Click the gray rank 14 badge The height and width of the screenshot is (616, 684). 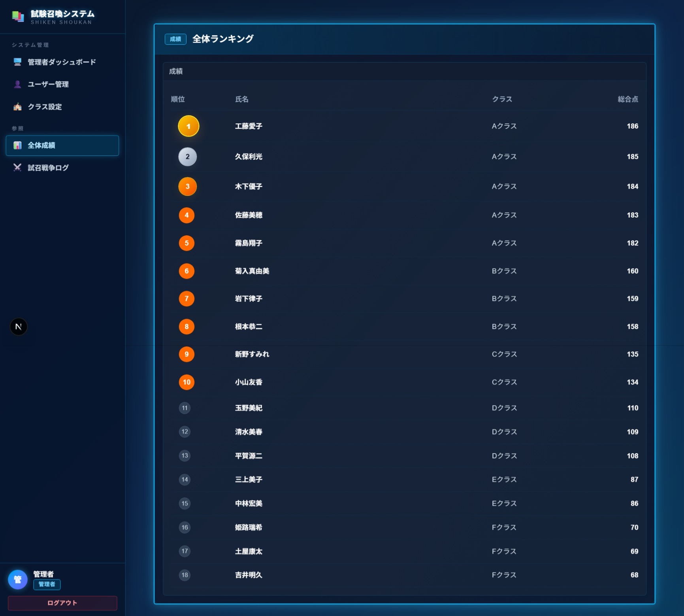[185, 480]
